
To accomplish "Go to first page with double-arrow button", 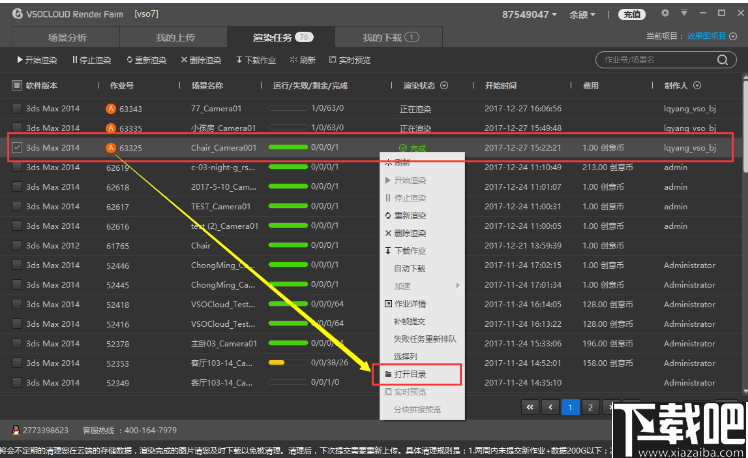I will click(530, 407).
